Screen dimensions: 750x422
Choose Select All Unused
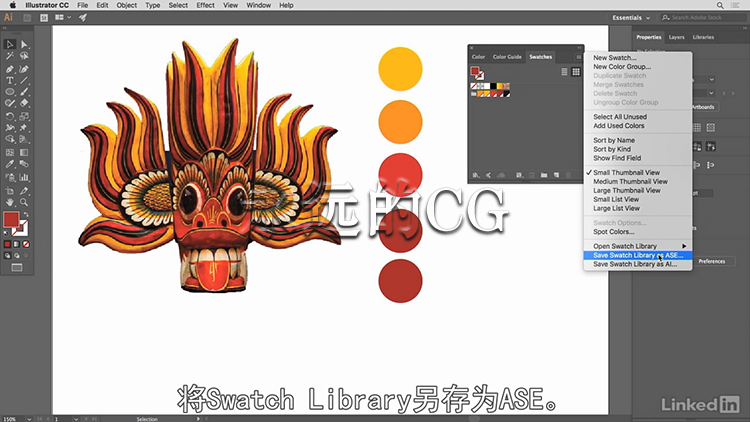[x=638, y=117]
